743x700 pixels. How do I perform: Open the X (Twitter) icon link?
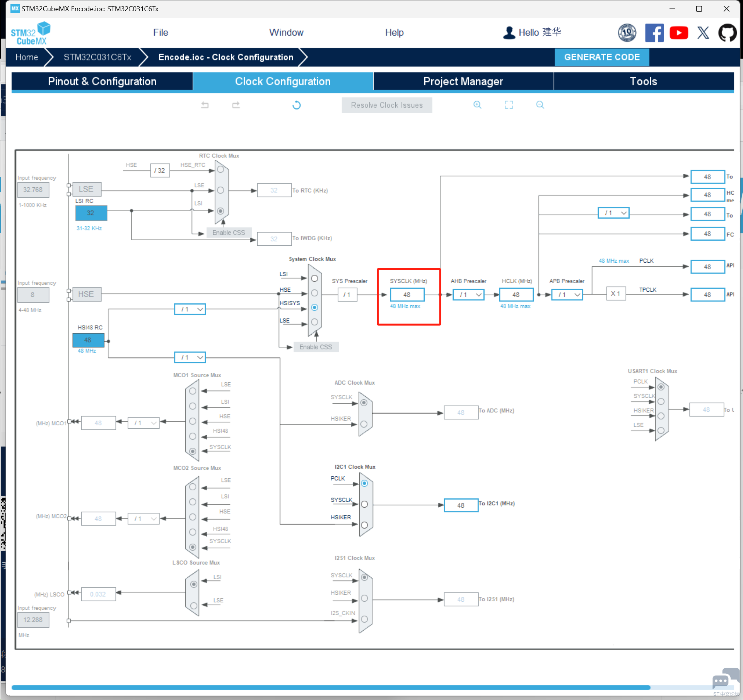(703, 33)
